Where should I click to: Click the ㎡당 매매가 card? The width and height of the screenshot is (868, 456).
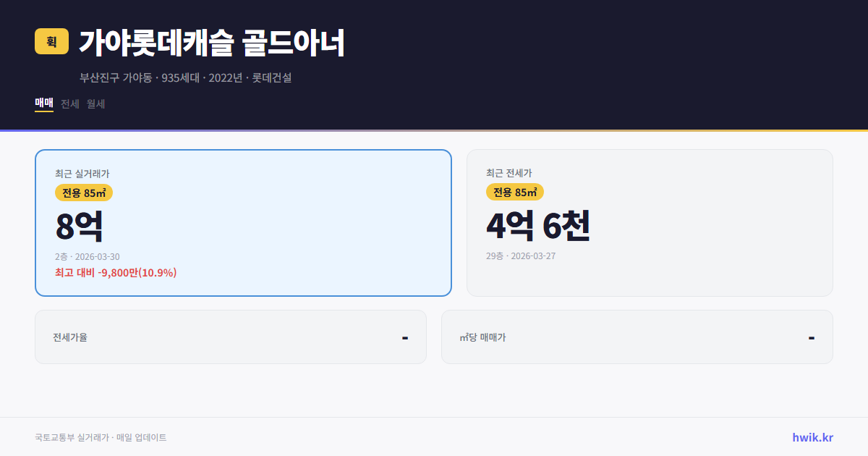click(637, 337)
